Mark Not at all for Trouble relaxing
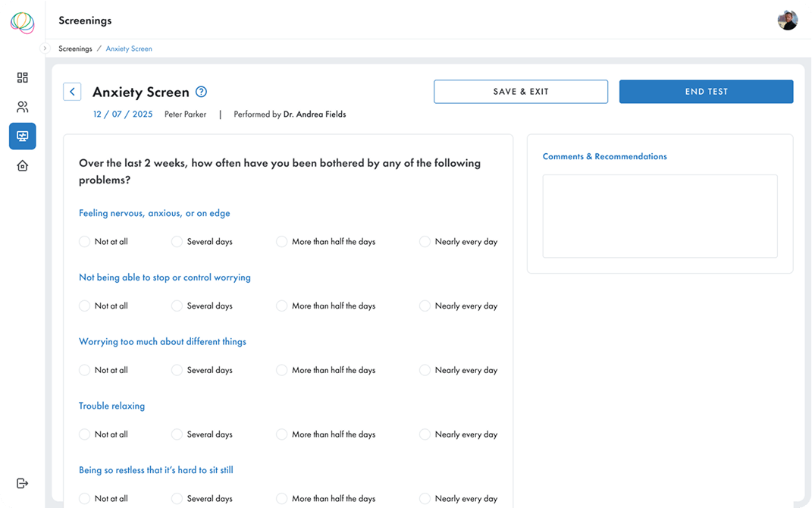 (x=84, y=434)
